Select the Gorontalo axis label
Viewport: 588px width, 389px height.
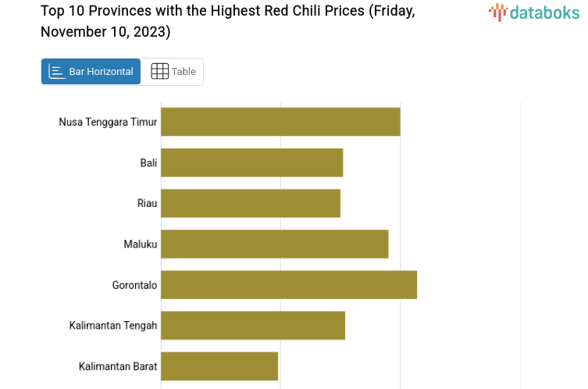[134, 285]
